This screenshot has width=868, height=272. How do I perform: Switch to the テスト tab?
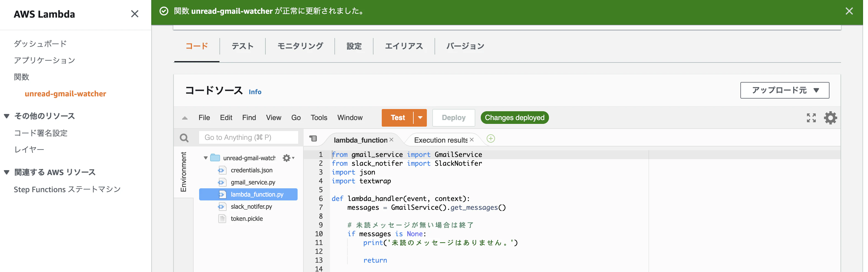click(x=242, y=46)
